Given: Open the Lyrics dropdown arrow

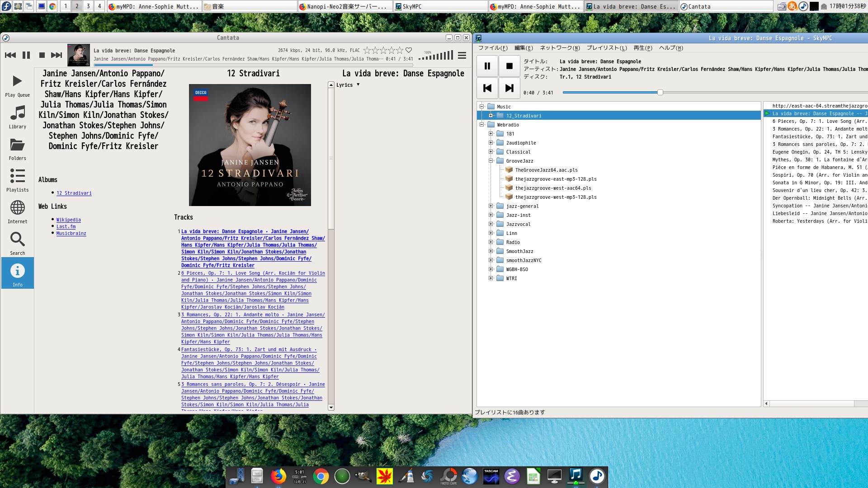Looking at the screenshot, I should coord(358,84).
